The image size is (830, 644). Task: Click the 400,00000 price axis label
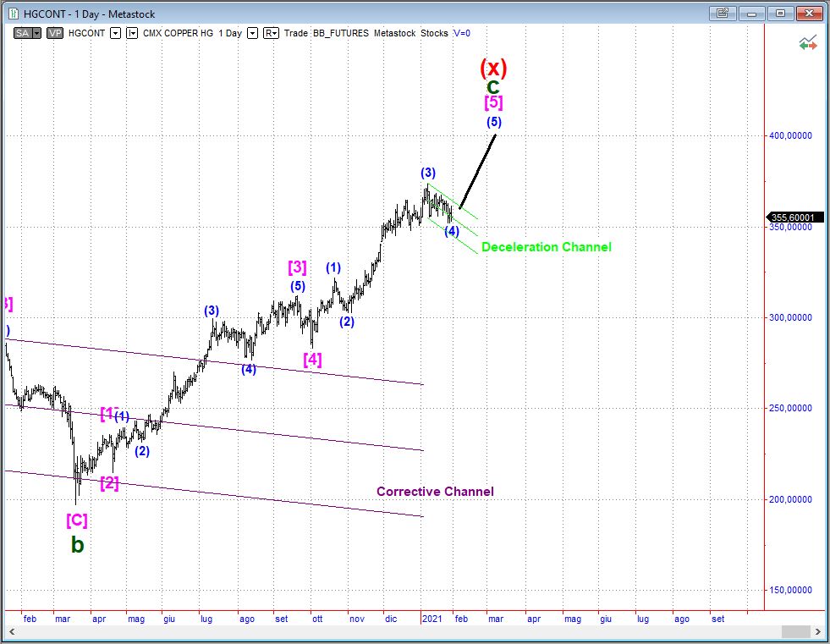(x=790, y=135)
